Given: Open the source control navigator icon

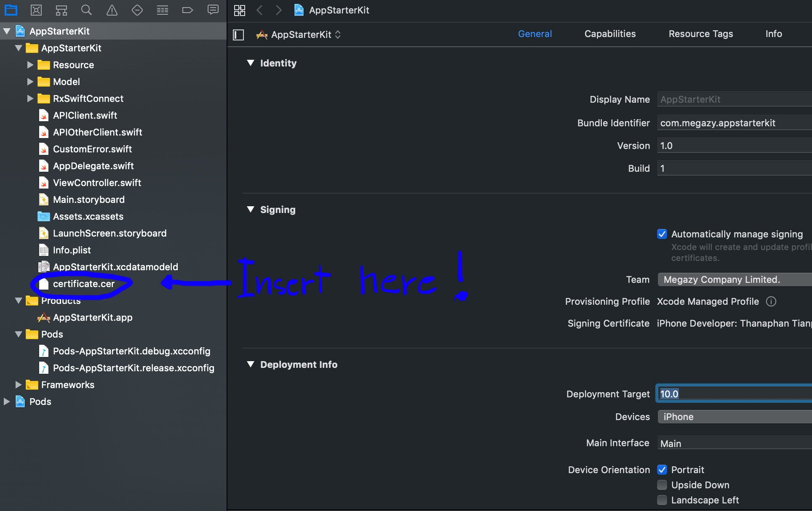Looking at the screenshot, I should pos(36,10).
